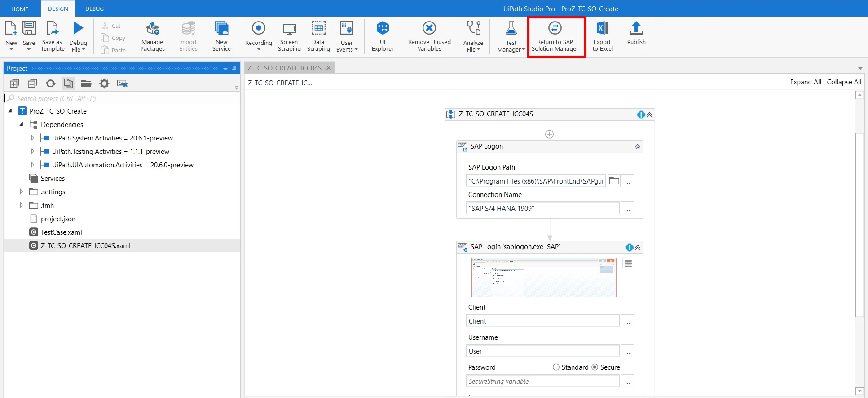
Task: Collapse the SAP Login activity
Action: (x=638, y=248)
